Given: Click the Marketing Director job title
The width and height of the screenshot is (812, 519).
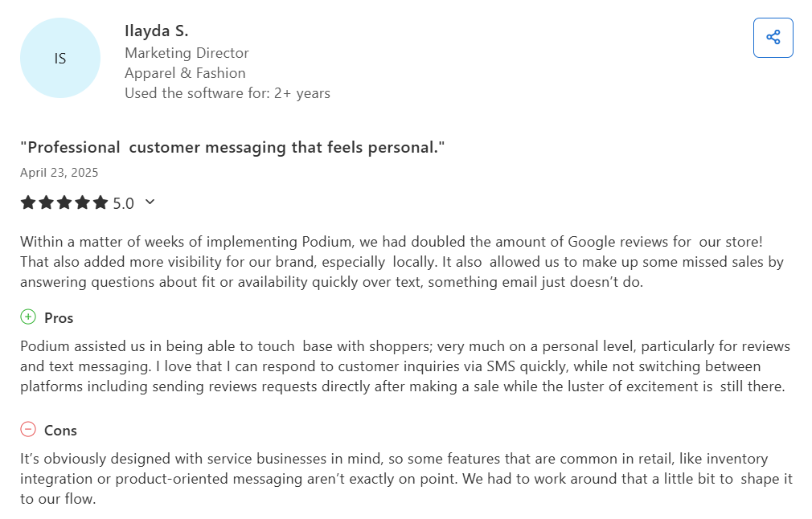Looking at the screenshot, I should point(187,53).
